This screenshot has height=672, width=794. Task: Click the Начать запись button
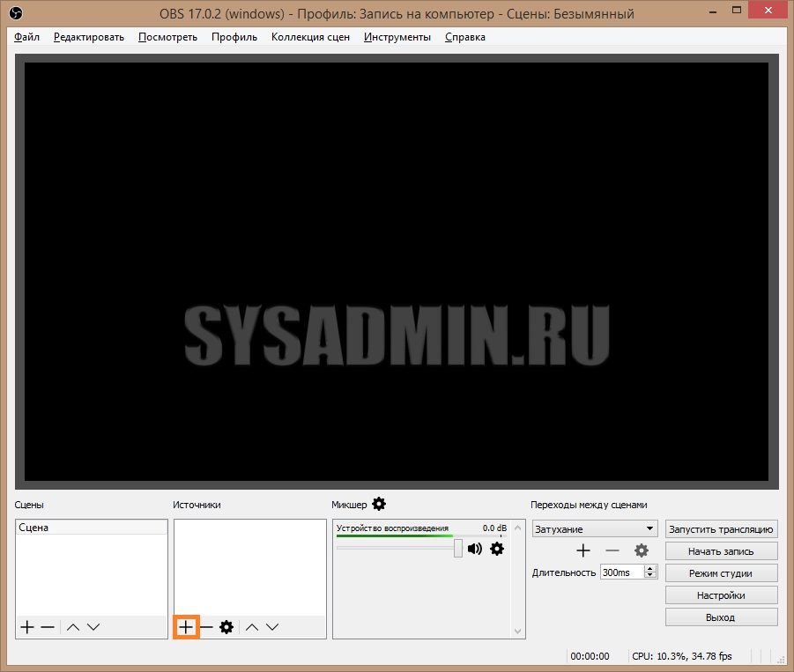pyautogui.click(x=721, y=551)
